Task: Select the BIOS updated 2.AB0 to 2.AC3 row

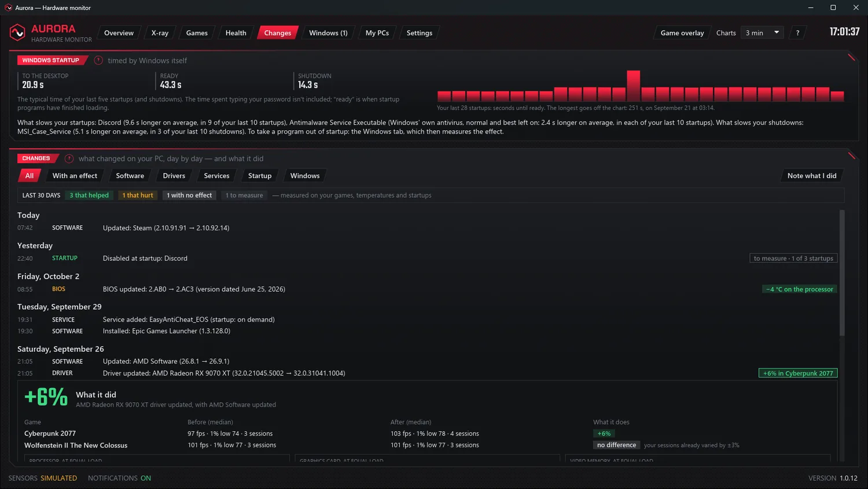Action: 427,289
